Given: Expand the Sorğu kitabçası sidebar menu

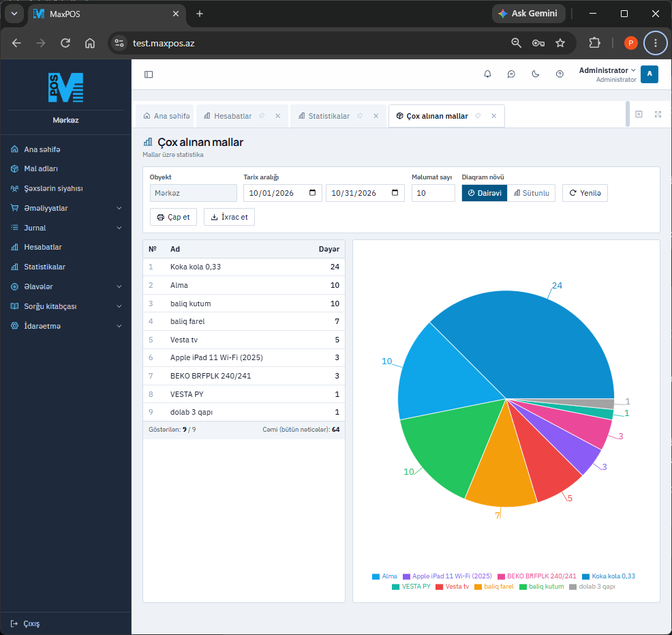Looking at the screenshot, I should coord(65,306).
